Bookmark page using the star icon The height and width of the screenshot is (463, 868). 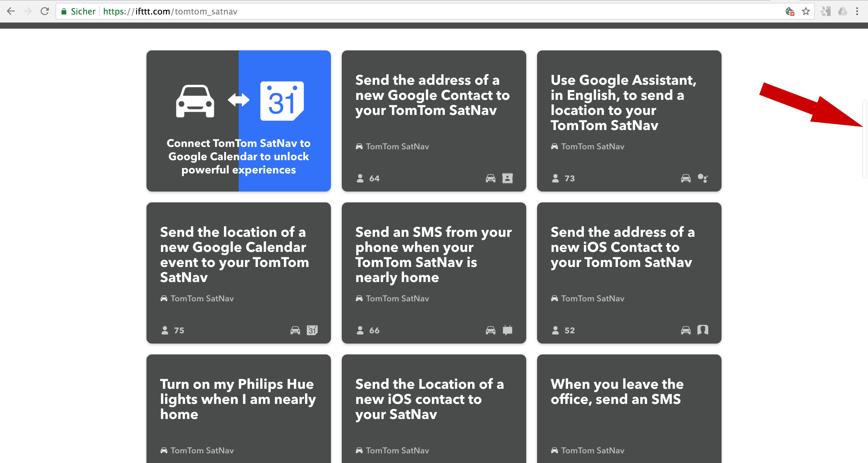(x=806, y=11)
